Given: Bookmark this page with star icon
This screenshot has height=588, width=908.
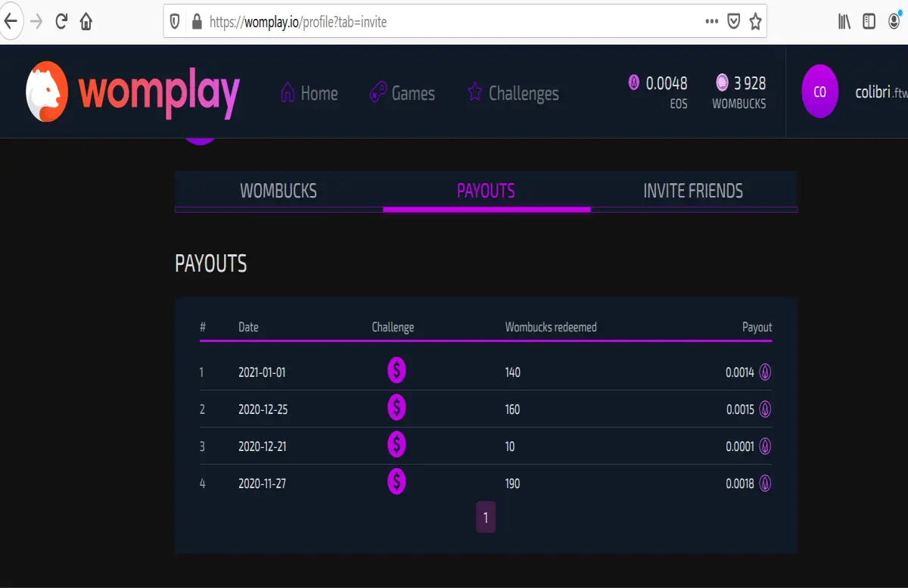Looking at the screenshot, I should (x=755, y=22).
